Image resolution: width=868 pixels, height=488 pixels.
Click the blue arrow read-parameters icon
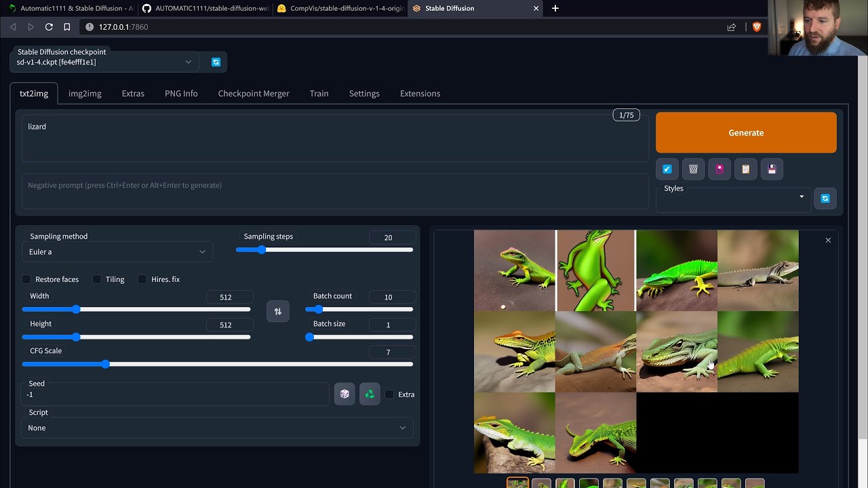tap(667, 169)
